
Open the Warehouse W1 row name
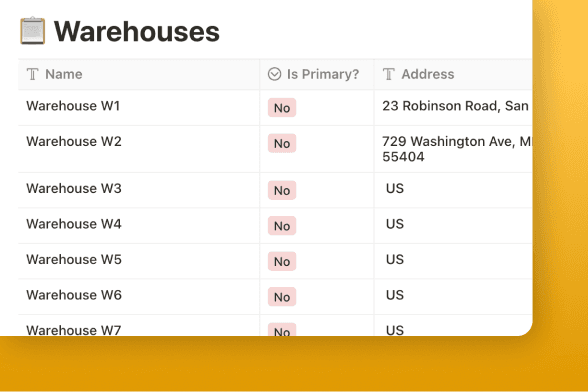[x=73, y=106]
